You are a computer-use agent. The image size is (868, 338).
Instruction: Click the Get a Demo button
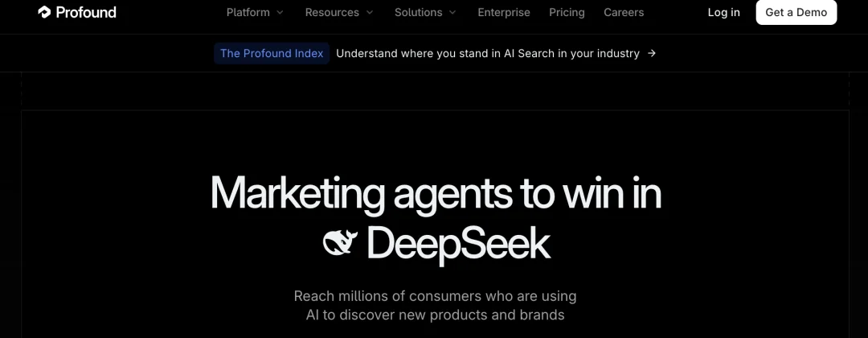click(796, 12)
